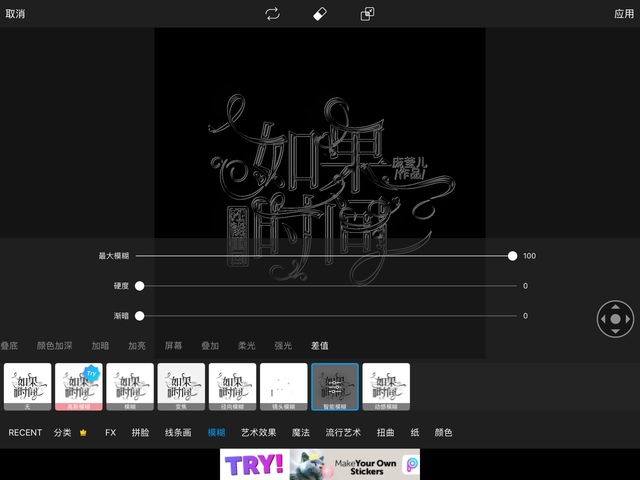This screenshot has height=480, width=640.
Task: Tap the crown icon beside 分类
Action: (84, 433)
